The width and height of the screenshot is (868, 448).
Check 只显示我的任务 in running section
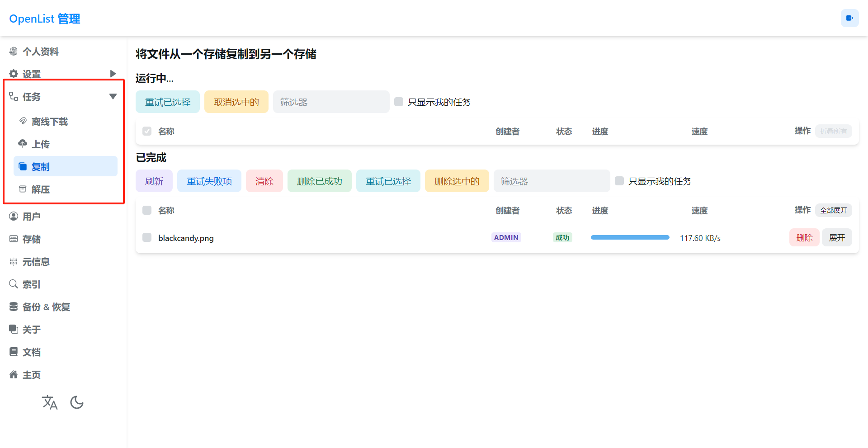pyautogui.click(x=399, y=102)
